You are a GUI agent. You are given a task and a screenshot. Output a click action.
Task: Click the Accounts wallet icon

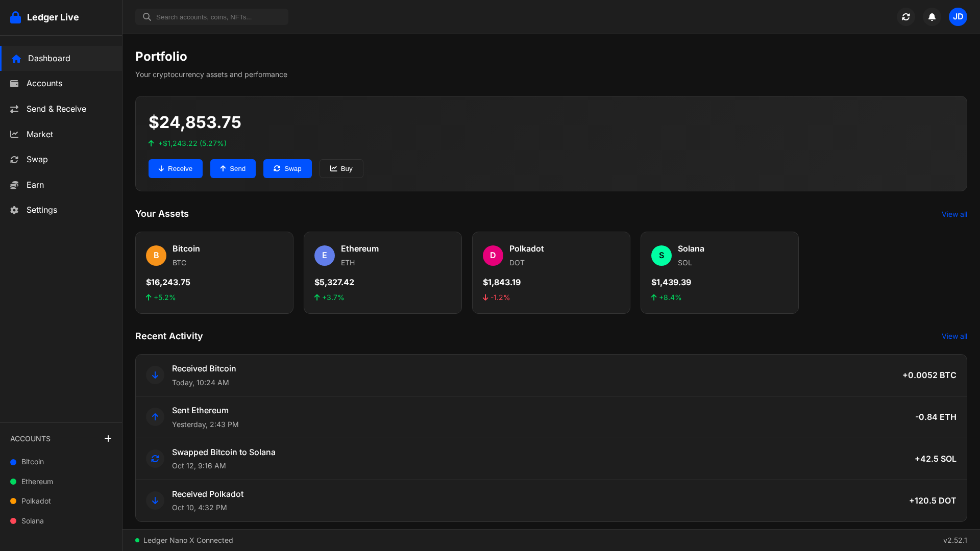pyautogui.click(x=14, y=84)
